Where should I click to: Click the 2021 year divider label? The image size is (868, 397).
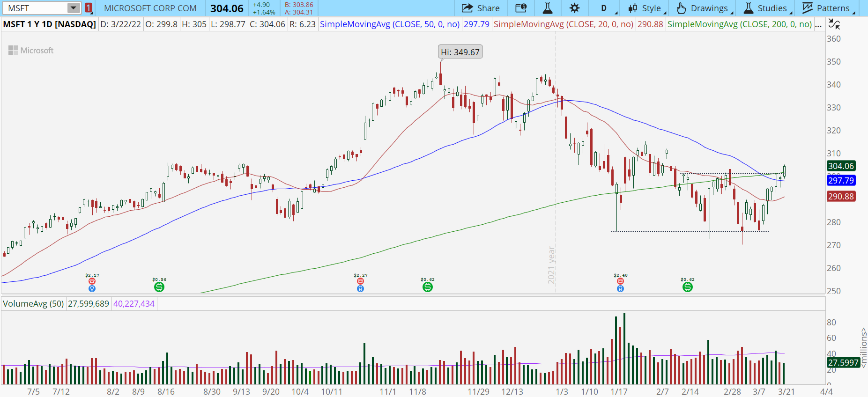click(x=551, y=265)
